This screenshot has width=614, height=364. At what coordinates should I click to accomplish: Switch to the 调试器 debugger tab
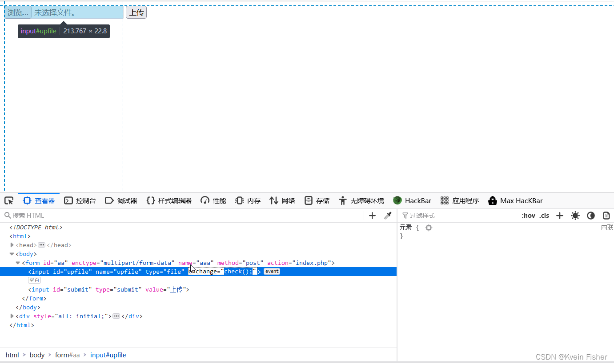pos(121,200)
